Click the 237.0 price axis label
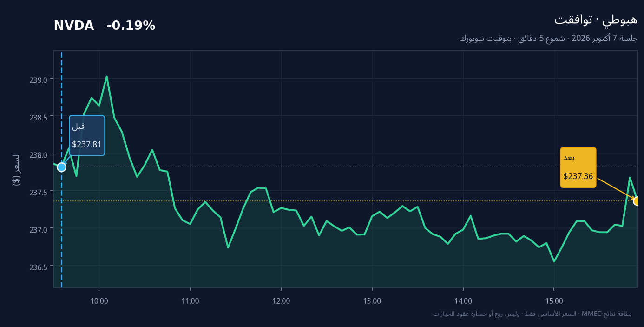Image resolution: width=644 pixels, height=327 pixels. 38,229
